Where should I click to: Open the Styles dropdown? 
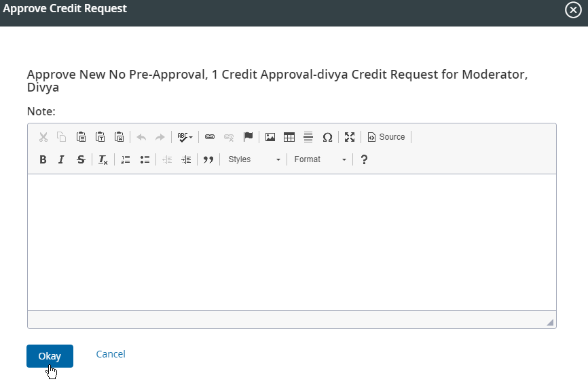coord(254,159)
